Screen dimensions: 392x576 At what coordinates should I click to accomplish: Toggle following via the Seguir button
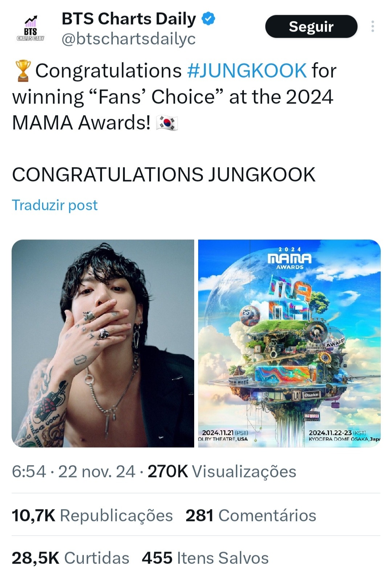click(311, 27)
